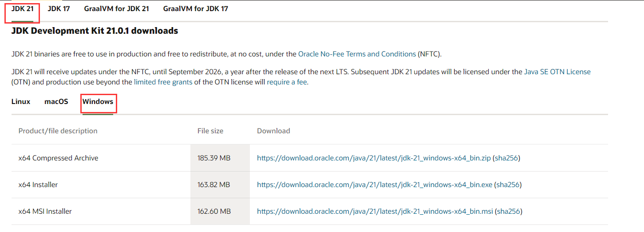View sha256 for the MSI installer
The height and width of the screenshot is (232, 644).
[x=509, y=211]
